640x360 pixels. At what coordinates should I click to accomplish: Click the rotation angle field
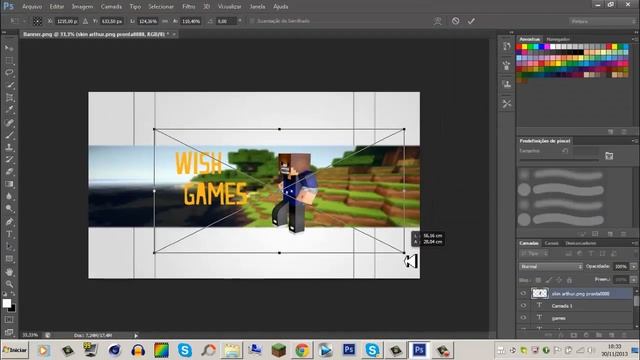tap(226, 21)
